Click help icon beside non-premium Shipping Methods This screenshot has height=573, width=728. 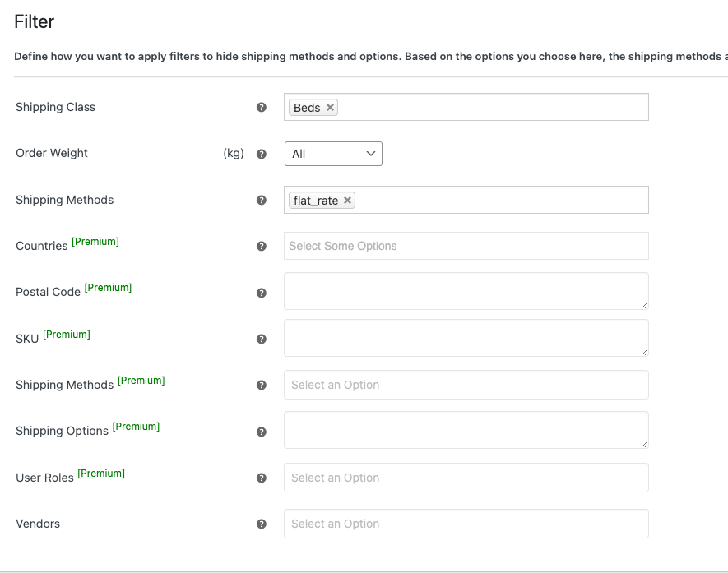coord(262,200)
